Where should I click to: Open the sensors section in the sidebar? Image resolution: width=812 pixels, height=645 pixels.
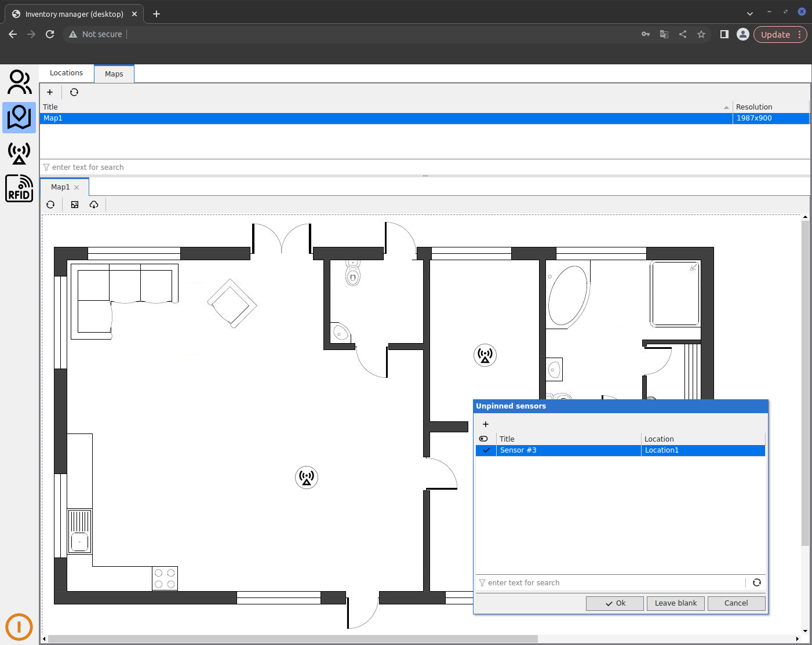coord(19,154)
